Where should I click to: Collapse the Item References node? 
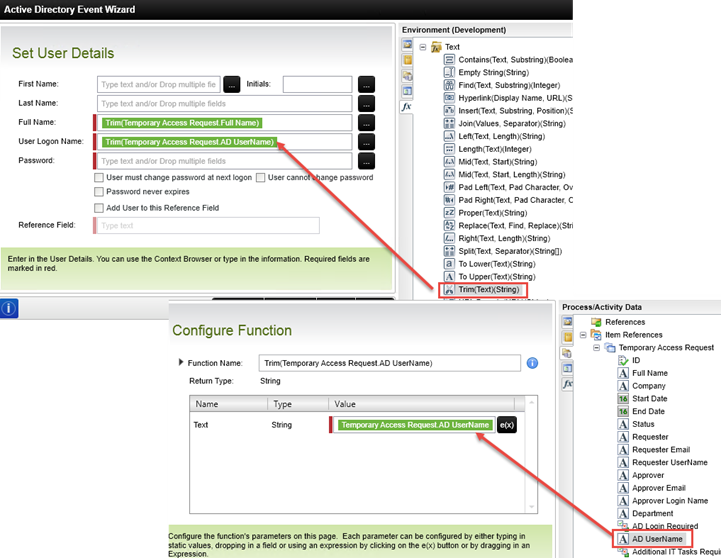583,335
